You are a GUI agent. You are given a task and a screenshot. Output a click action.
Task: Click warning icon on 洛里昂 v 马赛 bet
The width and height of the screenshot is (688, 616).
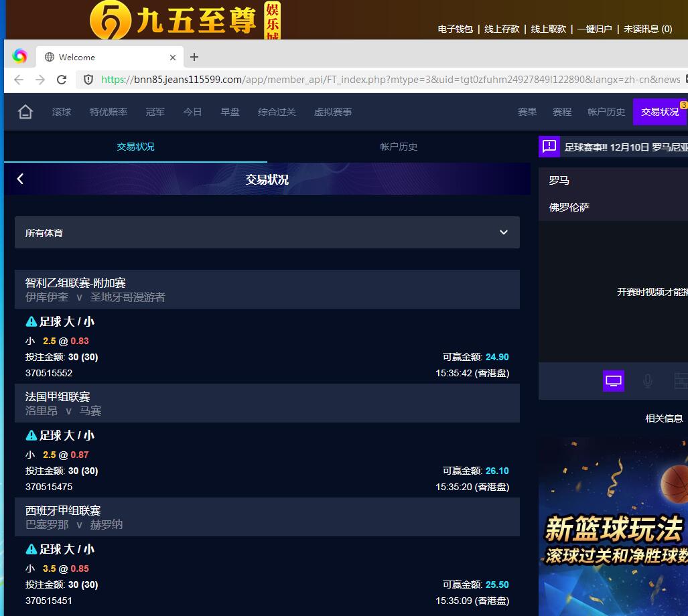(x=31, y=435)
